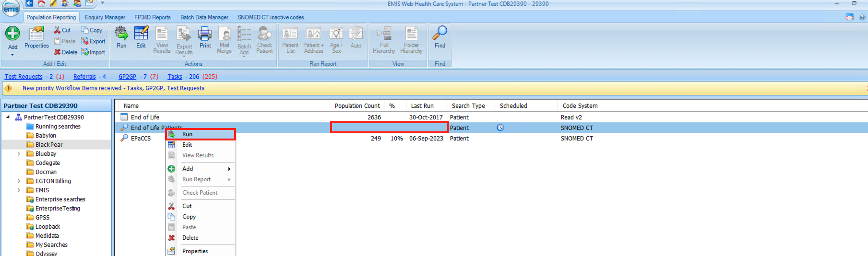Screen dimensions: 868x256
Task: Select the Black Pear folder
Action: coord(49,145)
